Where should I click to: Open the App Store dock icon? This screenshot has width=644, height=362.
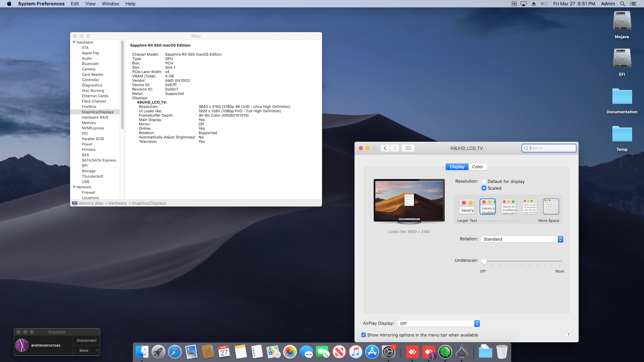pyautogui.click(x=372, y=352)
